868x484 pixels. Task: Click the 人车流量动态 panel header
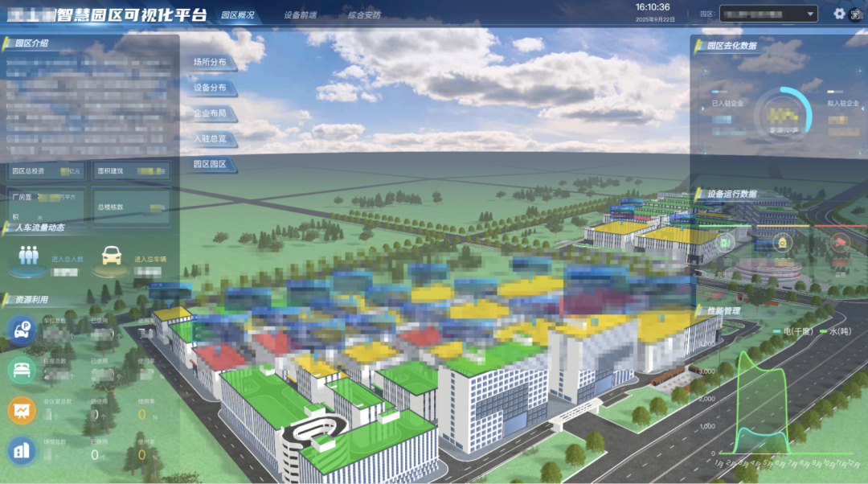[x=40, y=228]
